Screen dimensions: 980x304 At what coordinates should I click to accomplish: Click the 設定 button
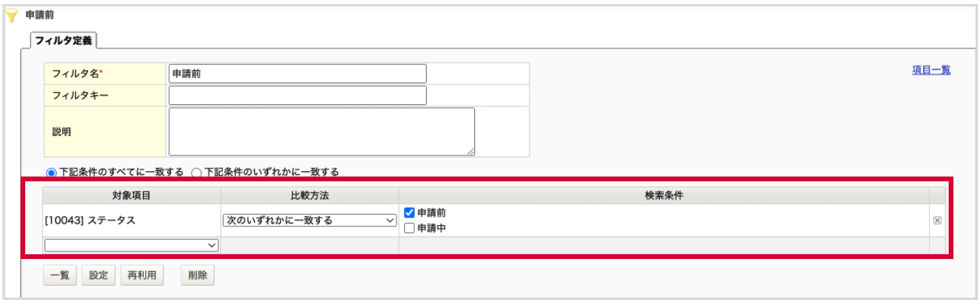pos(99,276)
